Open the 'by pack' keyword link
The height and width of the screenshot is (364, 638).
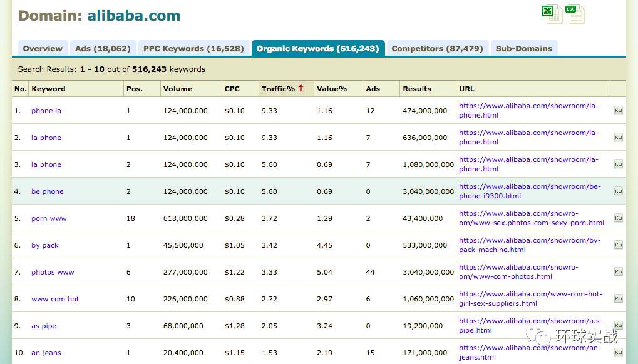point(45,245)
